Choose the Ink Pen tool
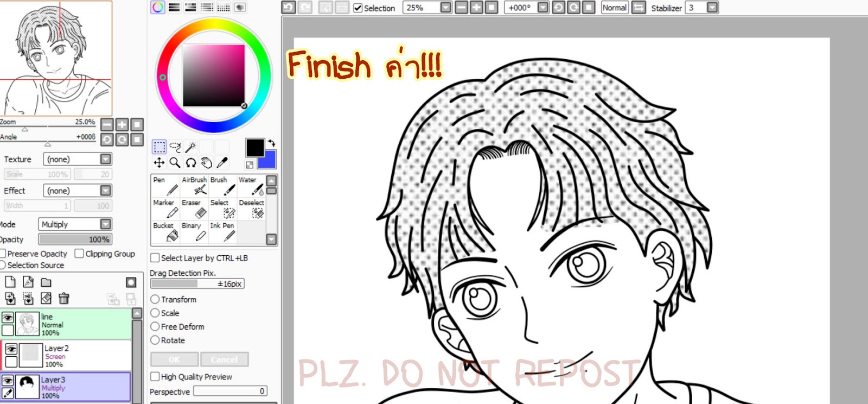Screen dimensions: 868x404 point(223,231)
